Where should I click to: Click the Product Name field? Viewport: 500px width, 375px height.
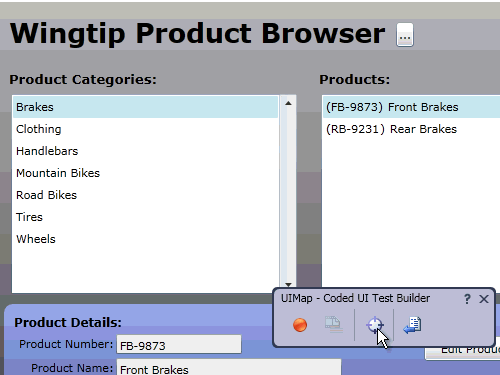(229, 367)
